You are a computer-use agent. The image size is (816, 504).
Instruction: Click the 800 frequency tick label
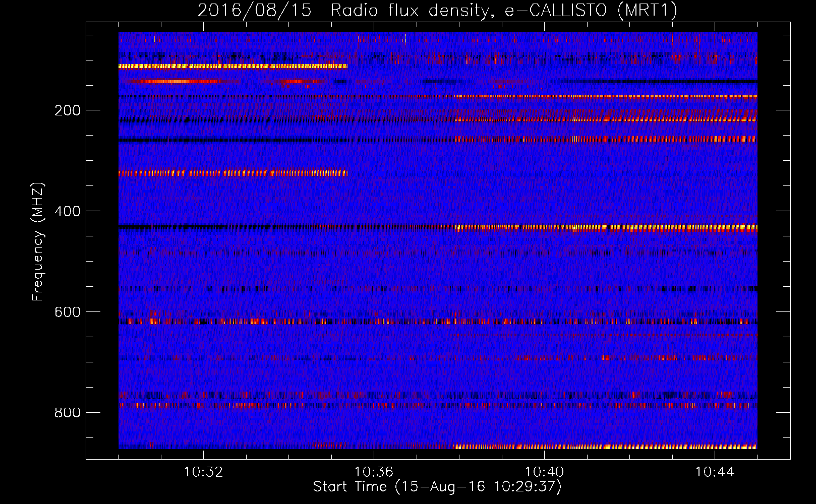68,413
